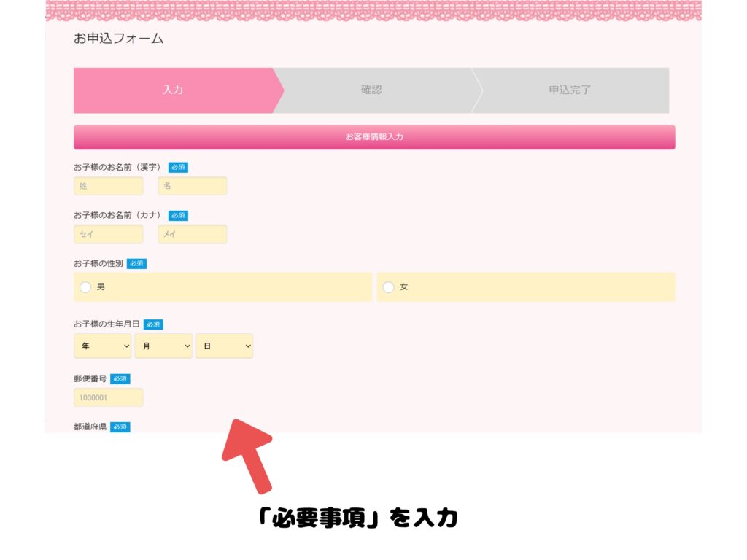
Task: Select the 男 radio button
Action: click(x=85, y=287)
